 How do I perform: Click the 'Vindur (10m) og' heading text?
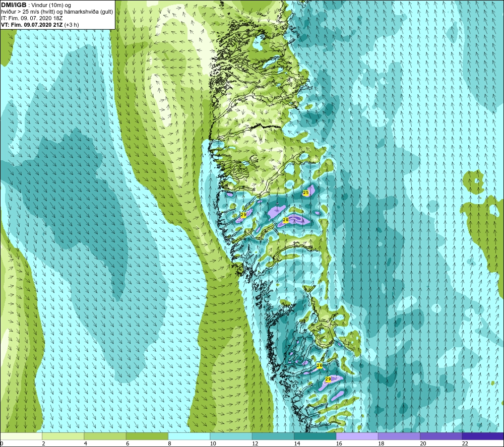(51, 6)
